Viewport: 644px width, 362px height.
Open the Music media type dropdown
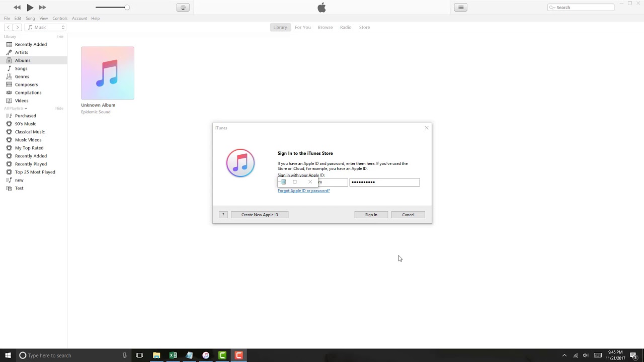coord(46,27)
